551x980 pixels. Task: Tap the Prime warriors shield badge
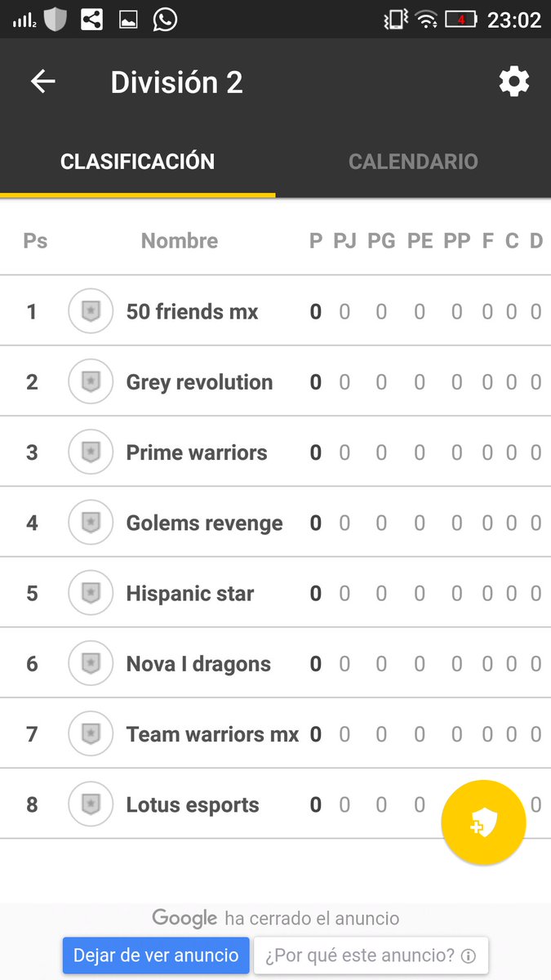click(91, 452)
